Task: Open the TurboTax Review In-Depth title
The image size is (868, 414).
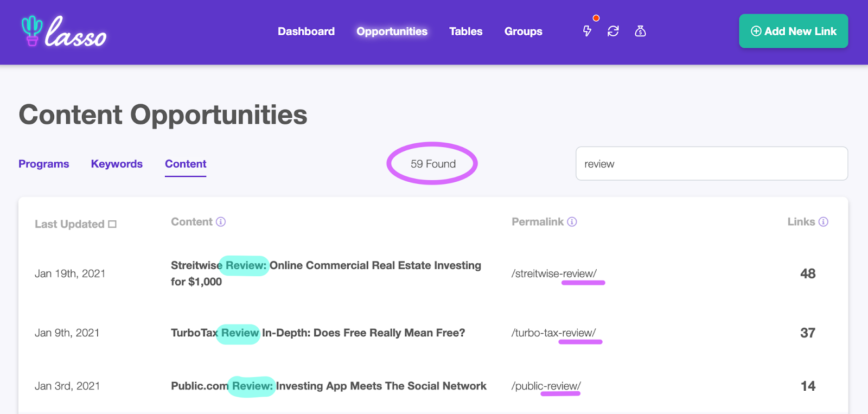Action: click(x=318, y=333)
